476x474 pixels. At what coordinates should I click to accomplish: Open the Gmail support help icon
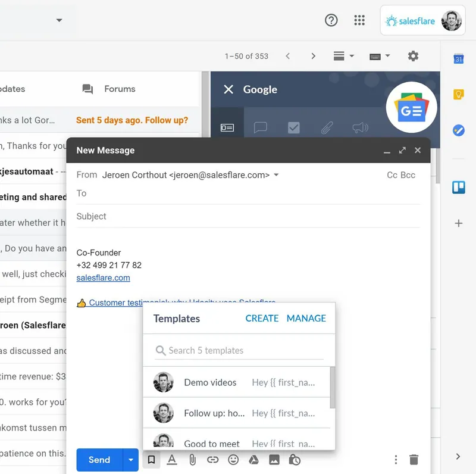[331, 20]
